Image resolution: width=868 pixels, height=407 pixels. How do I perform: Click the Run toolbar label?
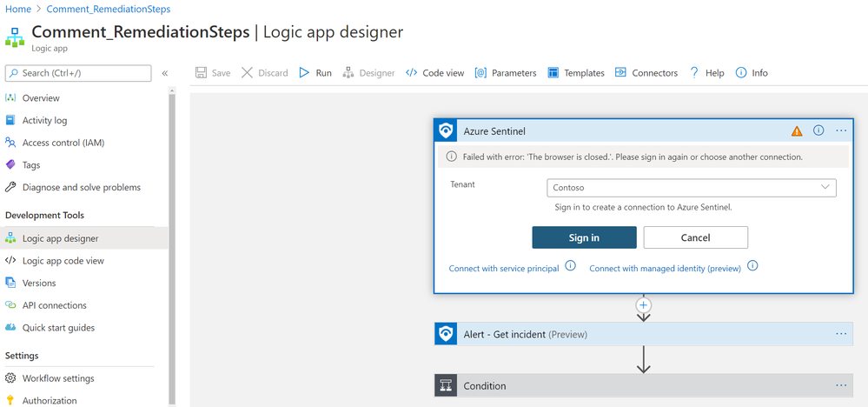point(324,73)
